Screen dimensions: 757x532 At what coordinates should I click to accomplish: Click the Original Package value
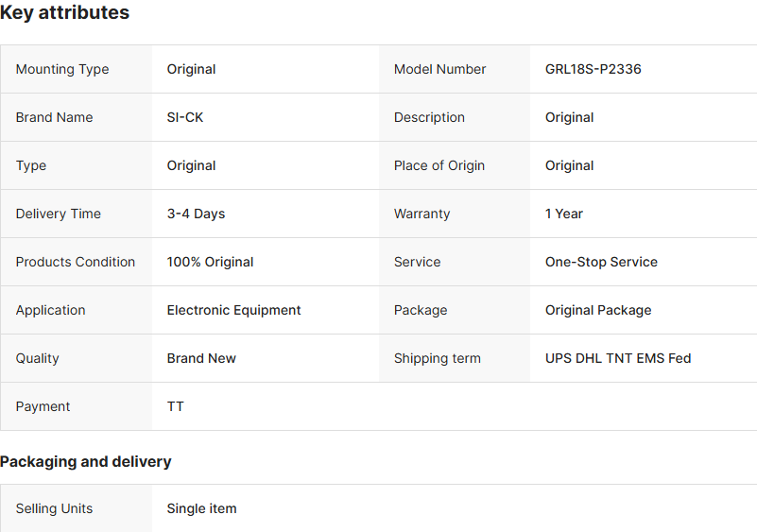(x=598, y=310)
